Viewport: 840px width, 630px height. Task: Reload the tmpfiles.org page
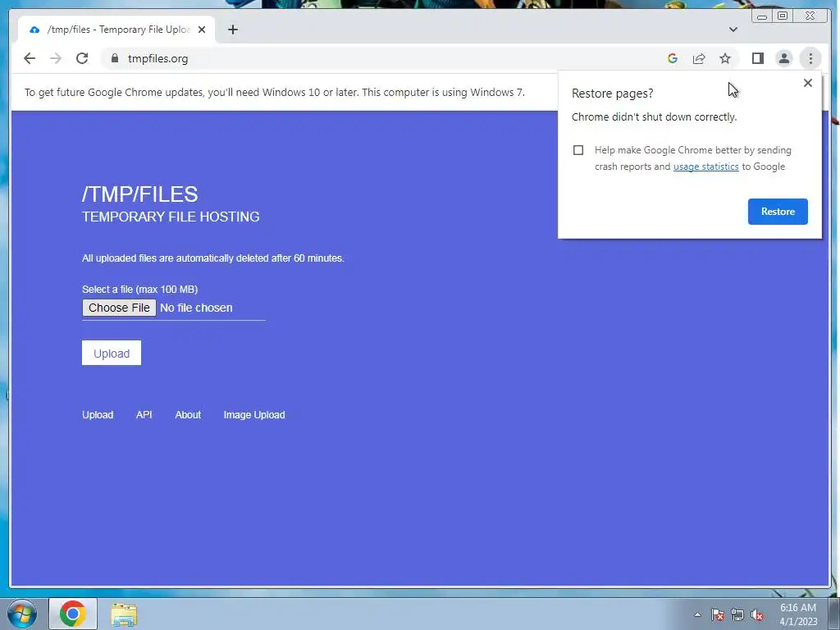[82, 58]
